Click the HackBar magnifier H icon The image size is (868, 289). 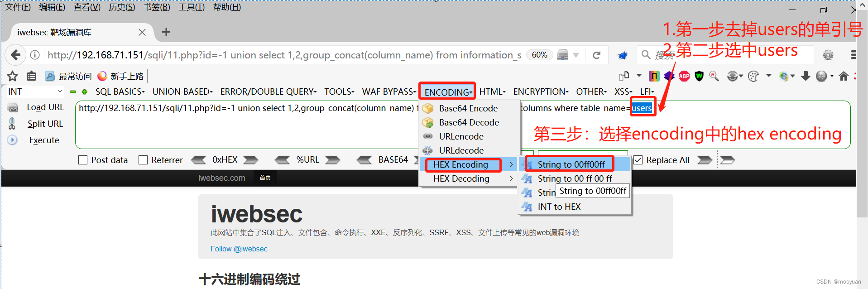coord(714,76)
